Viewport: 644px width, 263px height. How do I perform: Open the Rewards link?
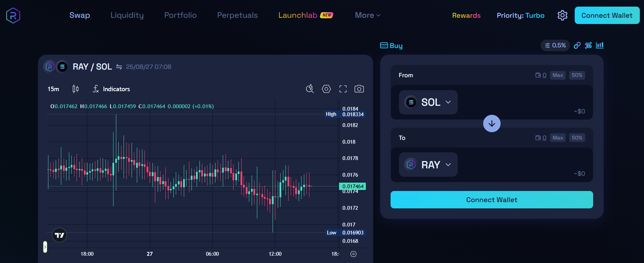(466, 15)
